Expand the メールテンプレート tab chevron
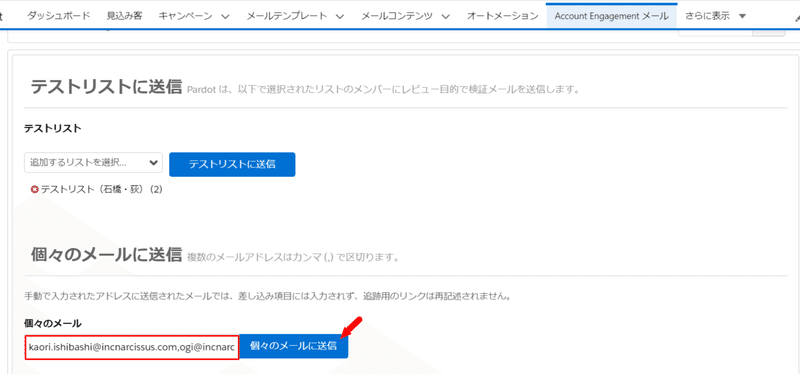Screen dimensions: 800x374 pyautogui.click(x=340, y=16)
